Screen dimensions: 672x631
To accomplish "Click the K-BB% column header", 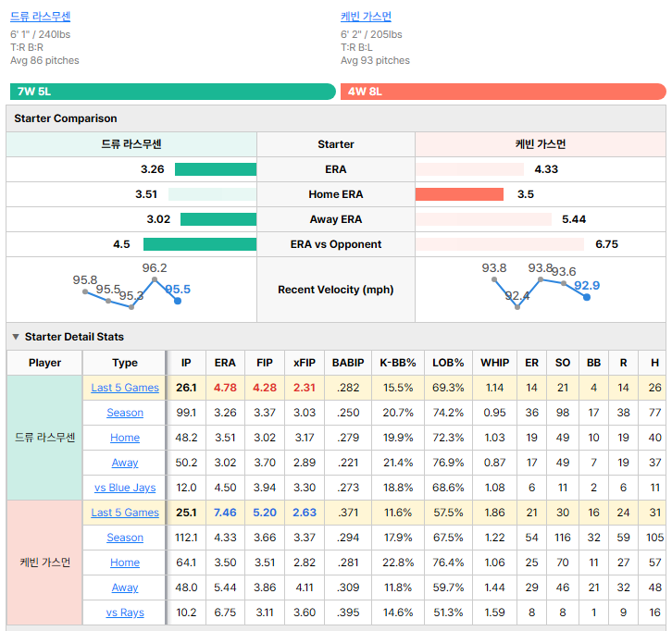I will [398, 363].
